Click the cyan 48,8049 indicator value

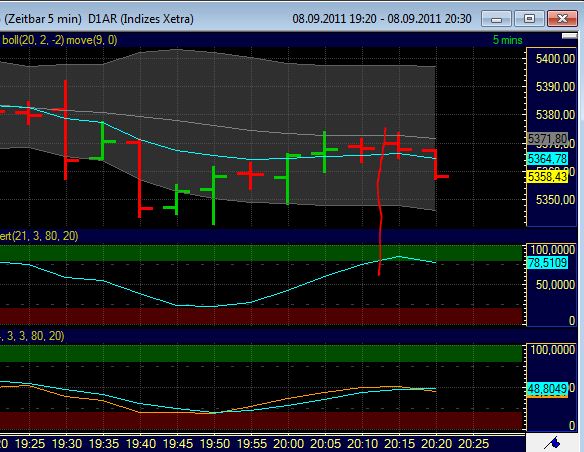tap(547, 389)
